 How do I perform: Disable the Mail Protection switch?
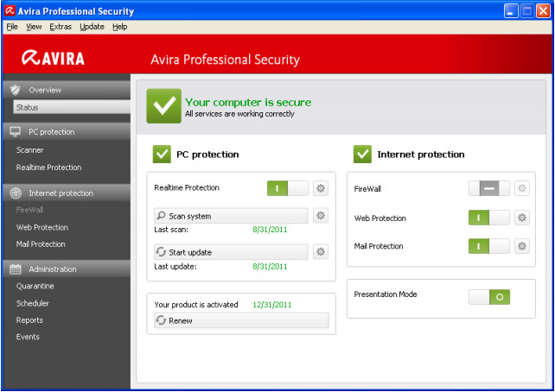[x=489, y=246]
